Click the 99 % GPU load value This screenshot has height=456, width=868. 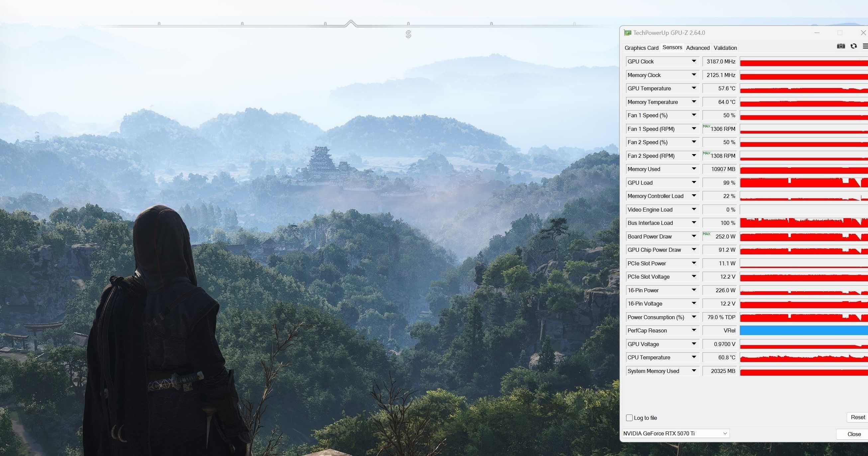pyautogui.click(x=720, y=183)
